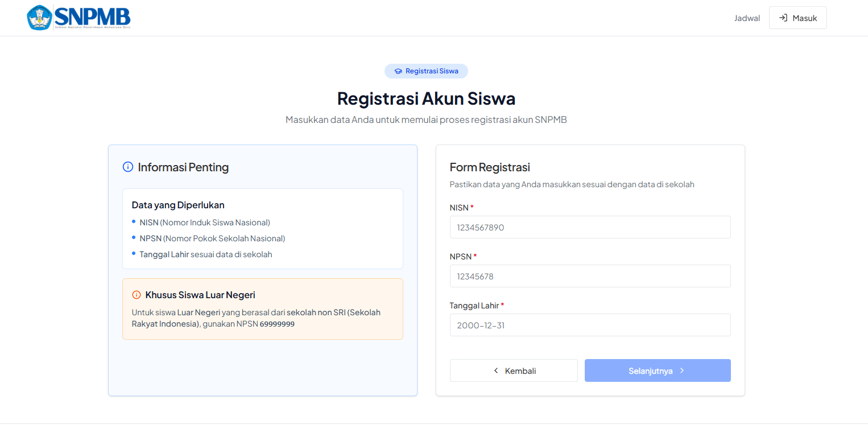Viewport: 868px width, 445px height.
Task: Click the Data yang Diperlukan heading
Action: [178, 205]
